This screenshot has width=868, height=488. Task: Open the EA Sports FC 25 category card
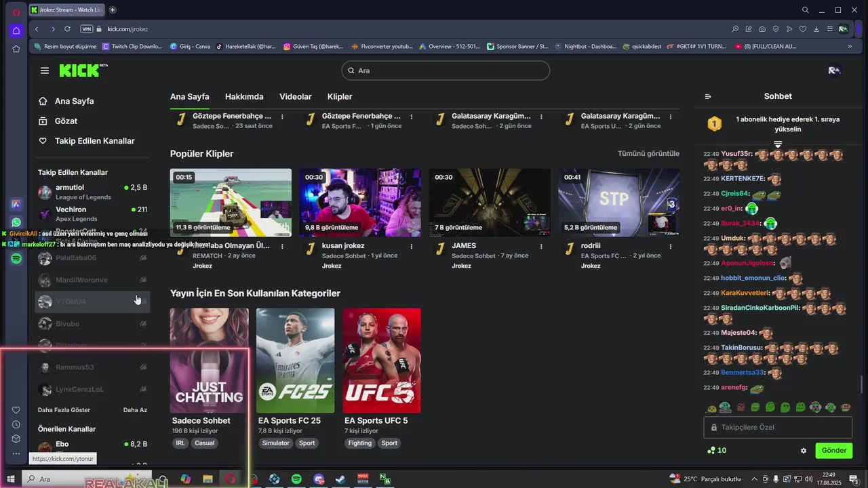[296, 361]
